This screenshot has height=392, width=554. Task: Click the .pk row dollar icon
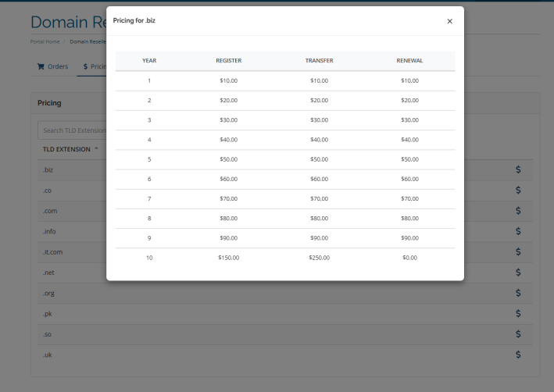[518, 313]
